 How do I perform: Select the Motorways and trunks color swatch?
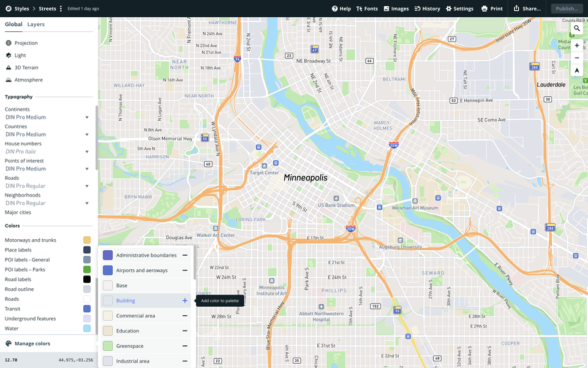[x=87, y=240]
